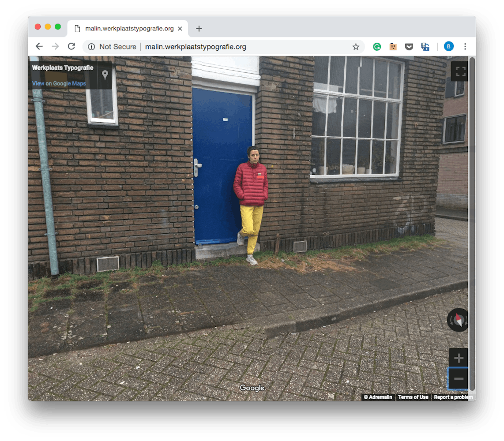Viewport: 504px width, 441px height.
Task: Zoom in with the plus button
Action: 459,358
